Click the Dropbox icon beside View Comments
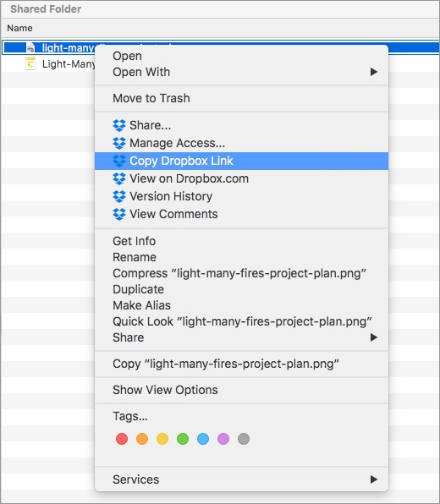This screenshot has width=440, height=504. 119,214
